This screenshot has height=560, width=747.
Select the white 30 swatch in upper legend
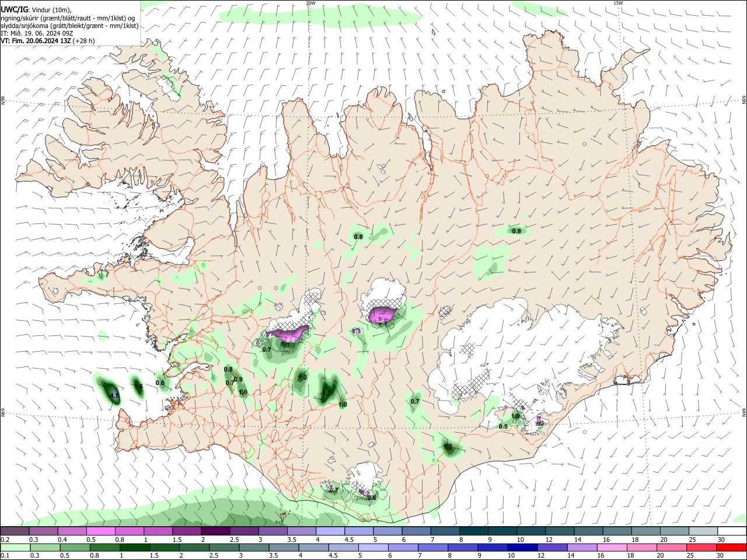731,531
